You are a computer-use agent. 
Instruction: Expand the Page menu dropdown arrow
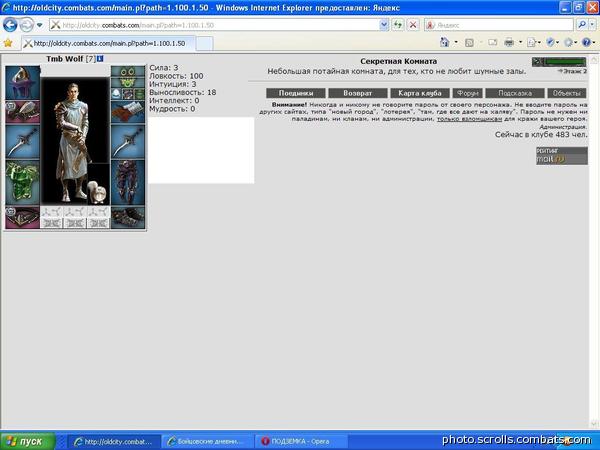[x=539, y=42]
